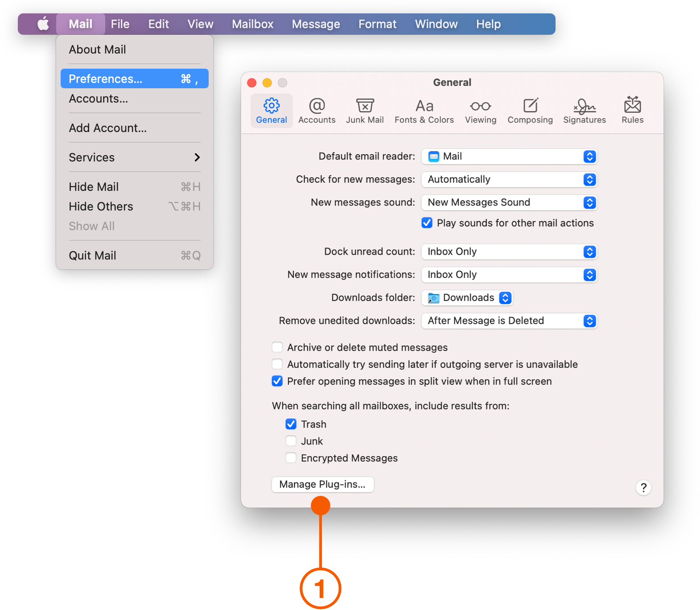Image resolution: width=700 pixels, height=610 pixels.
Task: Select About Mail menu item
Action: tap(134, 49)
